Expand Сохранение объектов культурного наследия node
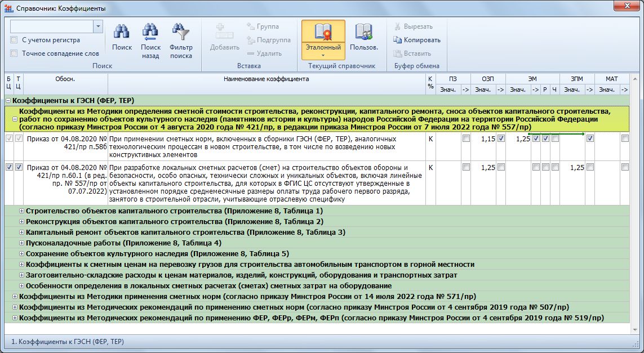 pos(22,254)
